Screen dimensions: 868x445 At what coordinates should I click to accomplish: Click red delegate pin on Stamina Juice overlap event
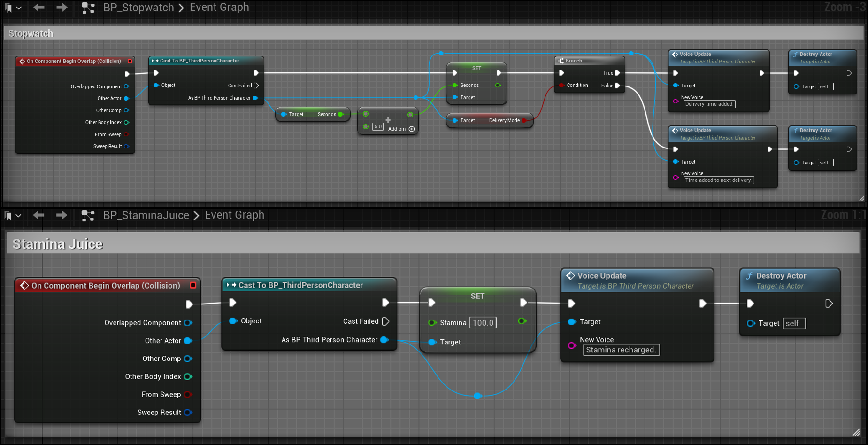tap(193, 285)
